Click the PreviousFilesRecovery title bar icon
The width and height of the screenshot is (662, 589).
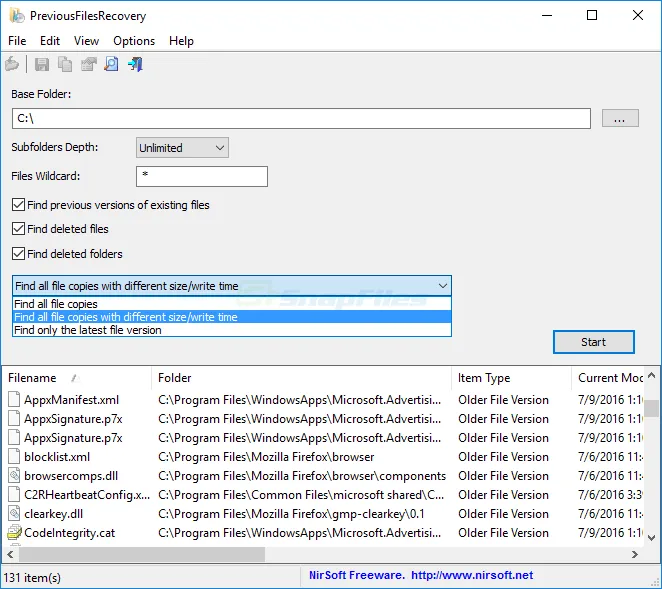[x=17, y=16]
